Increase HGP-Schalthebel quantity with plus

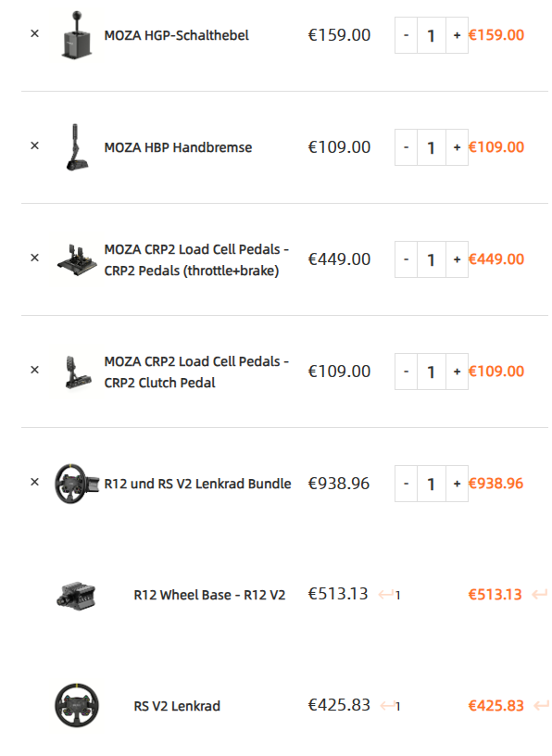(x=457, y=35)
